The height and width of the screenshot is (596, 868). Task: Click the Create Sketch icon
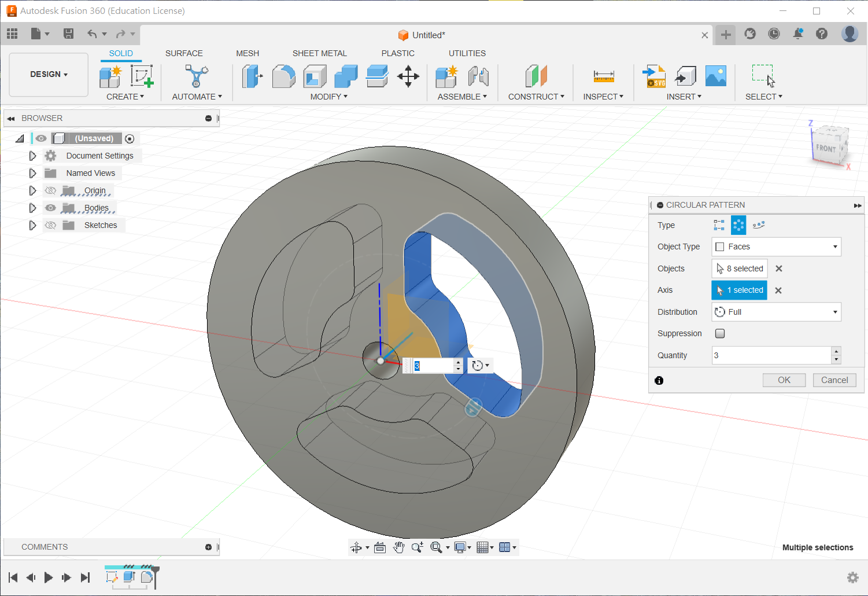click(142, 76)
